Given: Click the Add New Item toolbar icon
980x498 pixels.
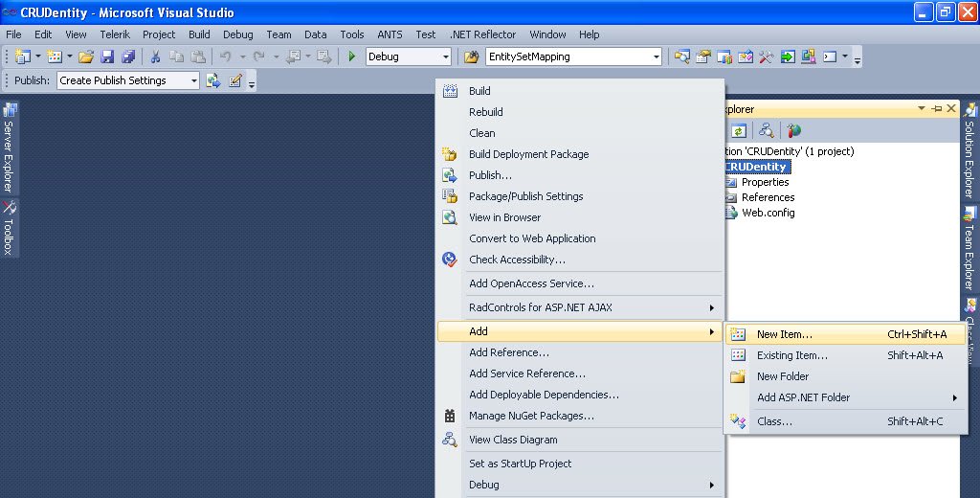Looking at the screenshot, I should pos(55,57).
